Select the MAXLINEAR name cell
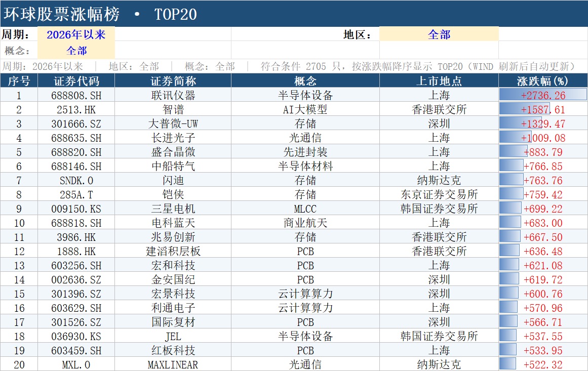588x371 pixels. (173, 364)
